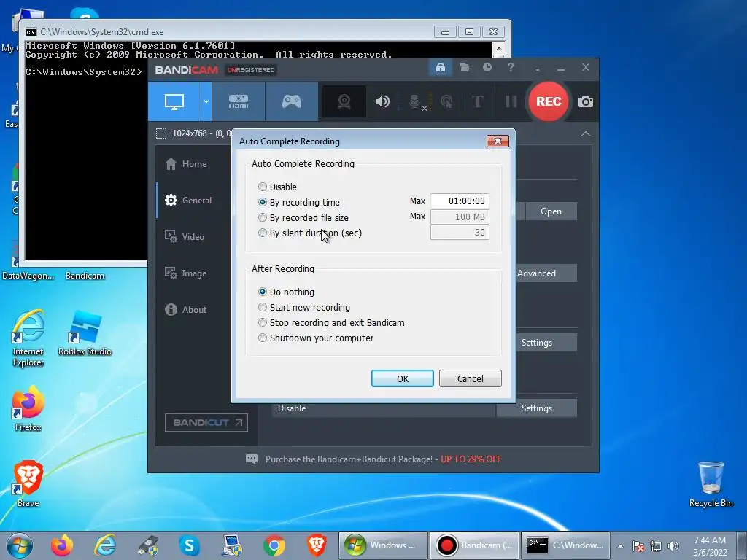Launch Brave from the taskbar

(317, 545)
